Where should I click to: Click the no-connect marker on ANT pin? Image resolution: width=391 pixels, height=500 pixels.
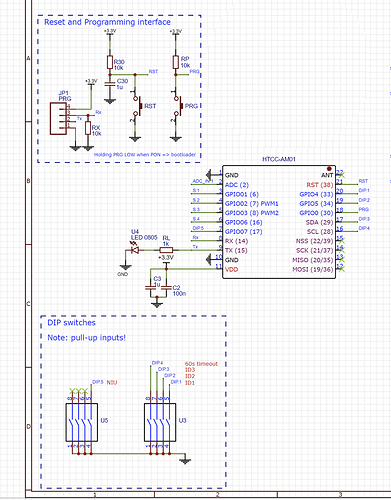coord(342,174)
